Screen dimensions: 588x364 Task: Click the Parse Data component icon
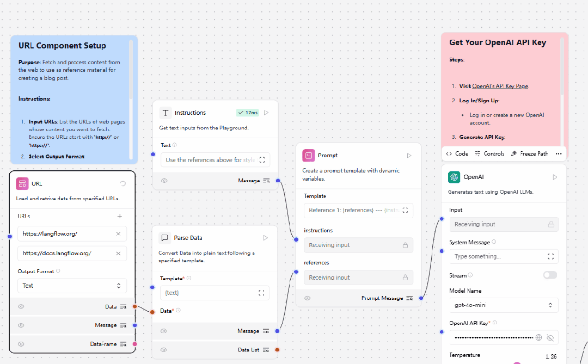[x=164, y=238]
